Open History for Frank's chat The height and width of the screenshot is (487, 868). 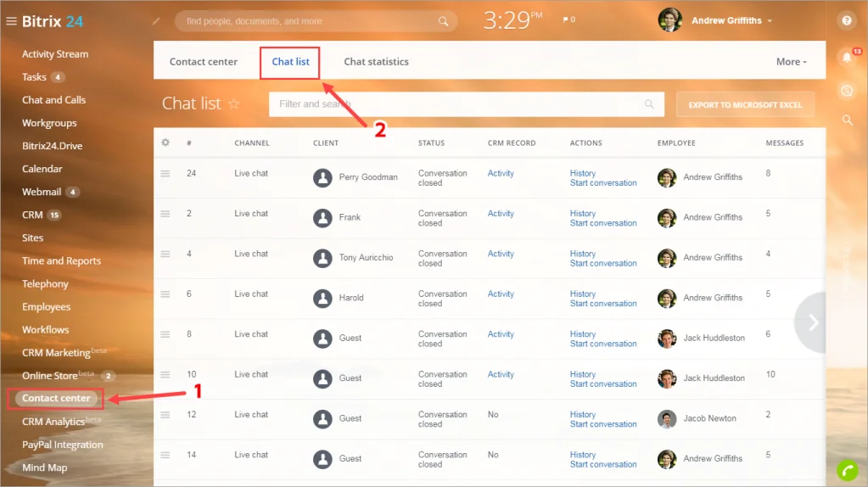[582, 214]
